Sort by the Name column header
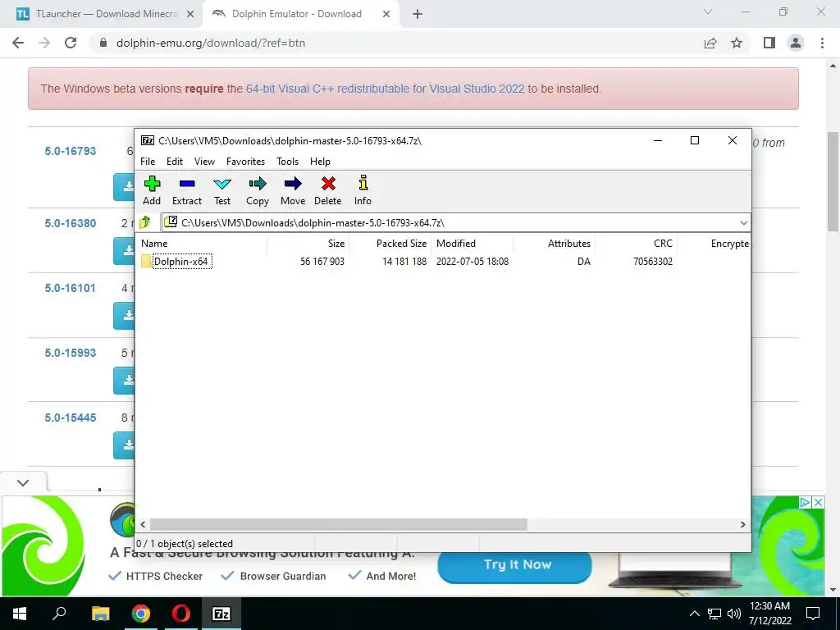Image resolution: width=840 pixels, height=630 pixels. point(201,243)
